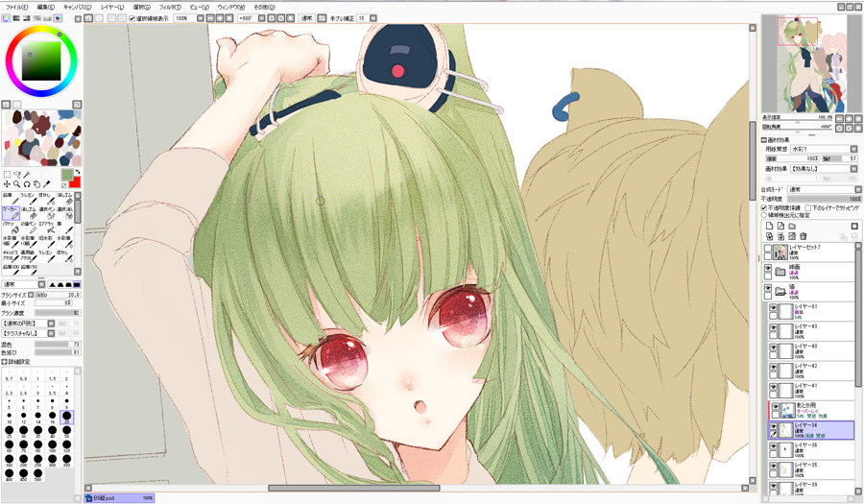This screenshot has height=504, width=864.
Task: Enable 領域検出元に指定 selection source option
Action: [x=764, y=215]
